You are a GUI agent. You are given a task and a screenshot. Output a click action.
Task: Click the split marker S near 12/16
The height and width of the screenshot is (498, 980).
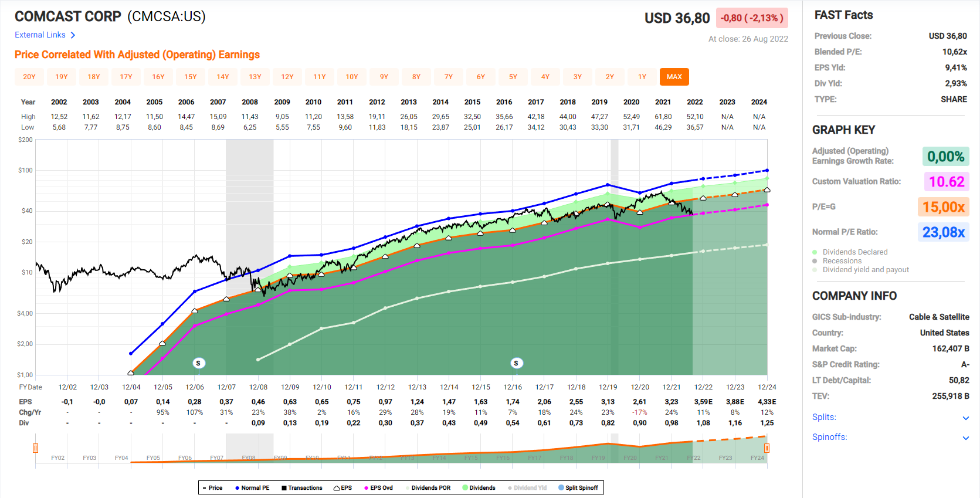(516, 363)
